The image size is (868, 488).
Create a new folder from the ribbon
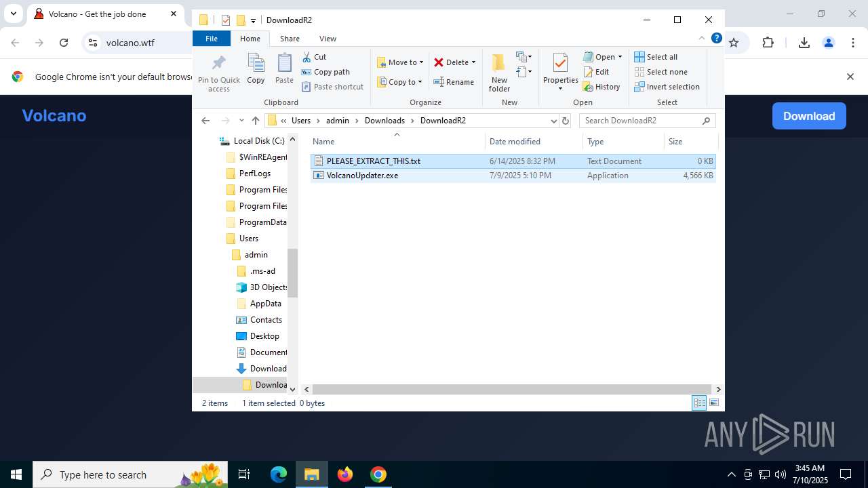(499, 73)
